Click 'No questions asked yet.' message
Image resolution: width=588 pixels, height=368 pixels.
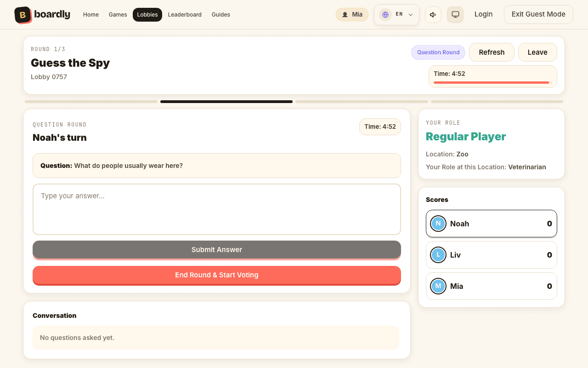[77, 338]
